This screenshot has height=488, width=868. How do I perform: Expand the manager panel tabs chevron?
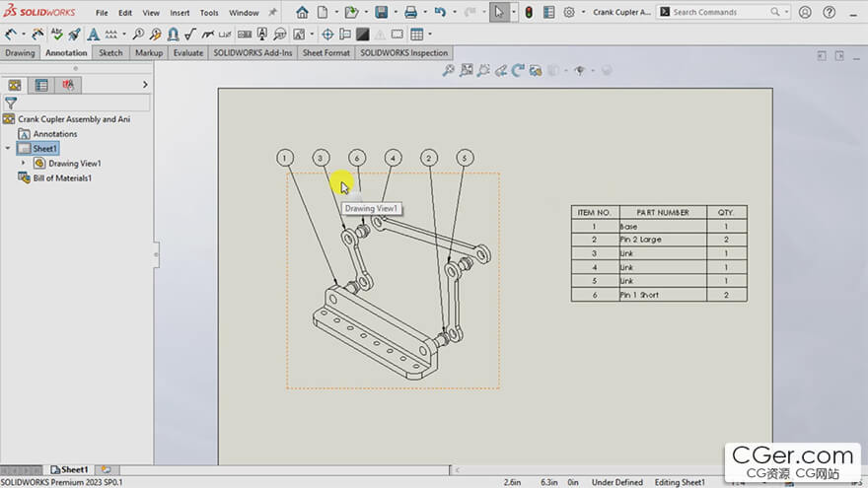(145, 85)
